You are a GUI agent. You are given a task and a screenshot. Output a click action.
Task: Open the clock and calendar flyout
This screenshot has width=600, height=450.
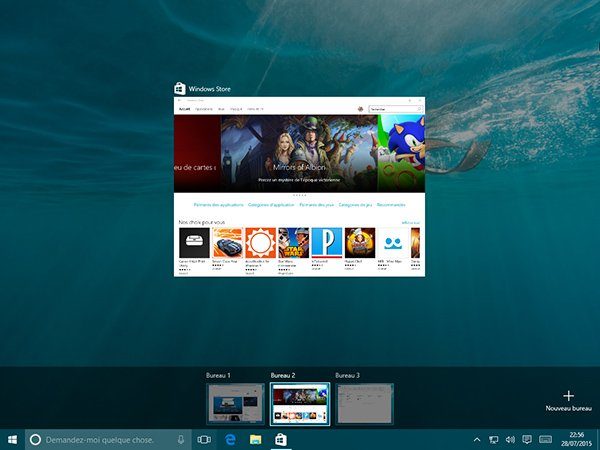click(575, 439)
